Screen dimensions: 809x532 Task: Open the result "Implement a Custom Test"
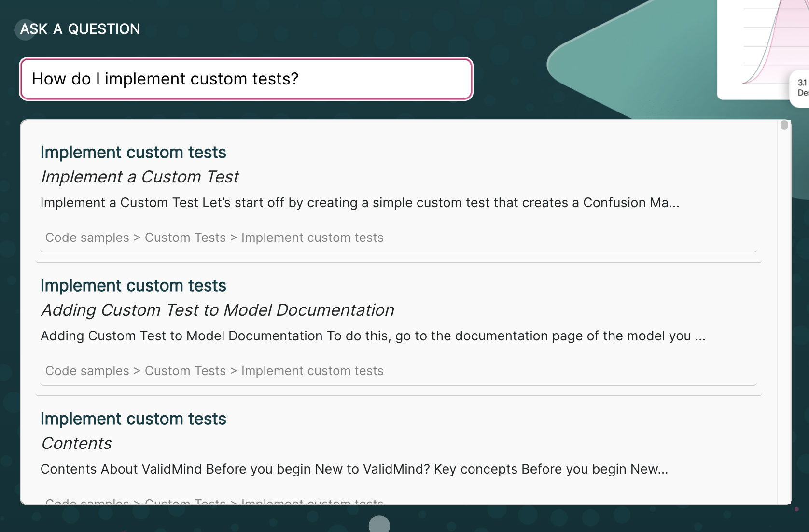[x=140, y=177]
